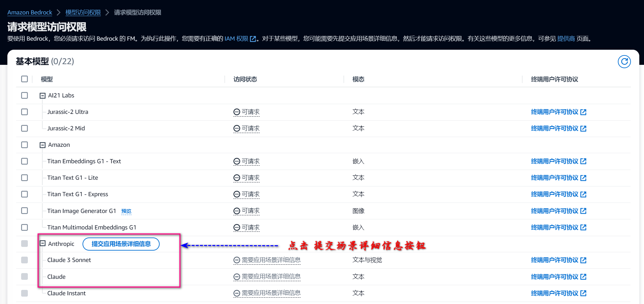
Task: Click the 模态 column header
Action: click(x=358, y=79)
